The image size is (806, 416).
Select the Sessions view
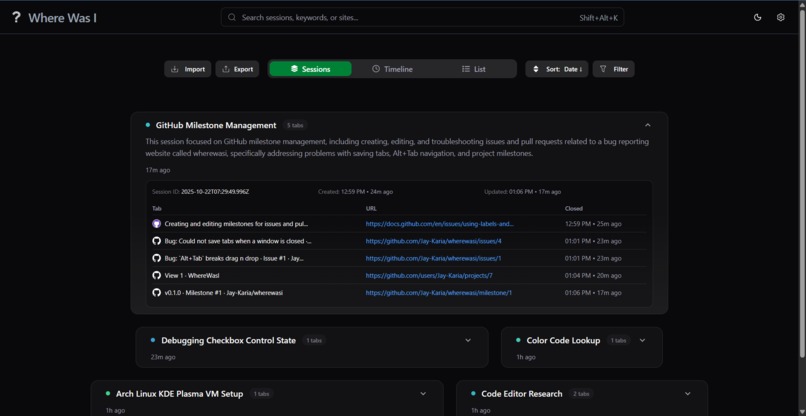[310, 69]
